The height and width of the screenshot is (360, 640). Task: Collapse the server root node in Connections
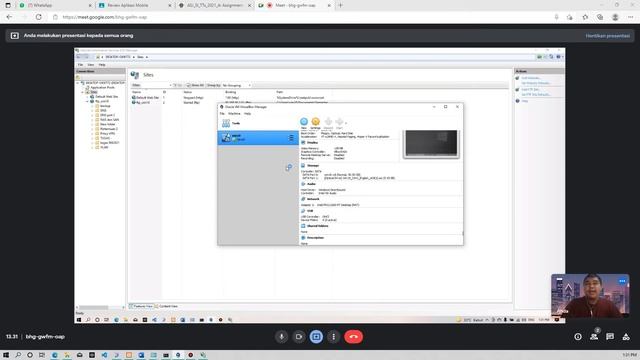point(78,83)
